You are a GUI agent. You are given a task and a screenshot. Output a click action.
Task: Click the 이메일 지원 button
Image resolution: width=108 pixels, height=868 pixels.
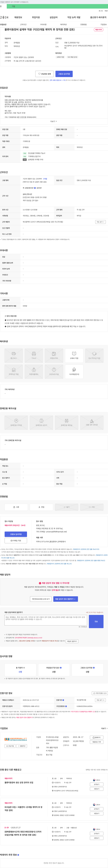click(16, 540)
